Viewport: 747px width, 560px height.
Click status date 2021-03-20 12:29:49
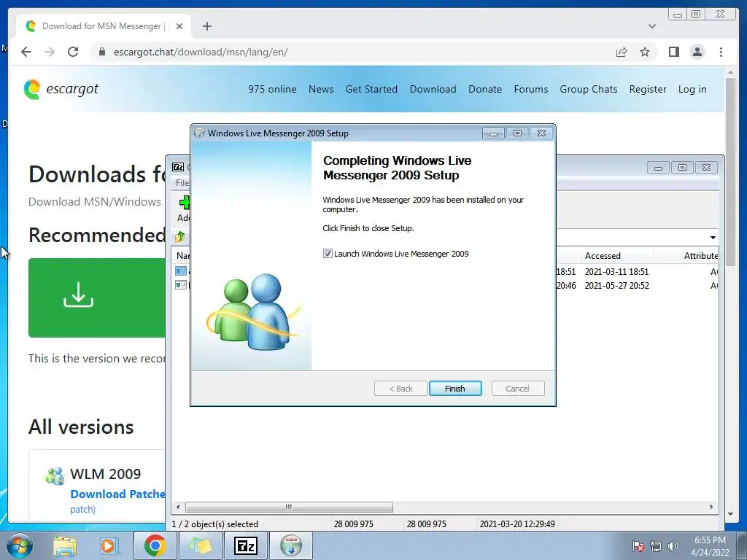[517, 524]
